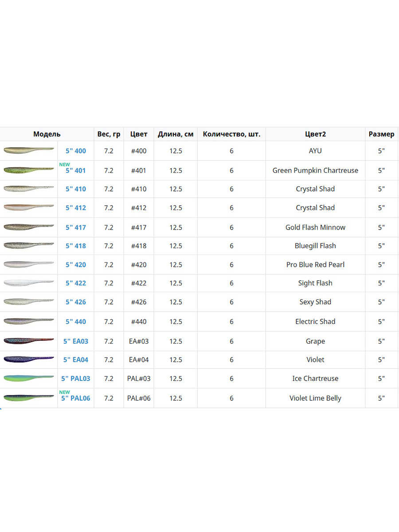Screen dimensions: 399x532
Task: Click the Violet Lime Belly lure image
Action: point(29,398)
